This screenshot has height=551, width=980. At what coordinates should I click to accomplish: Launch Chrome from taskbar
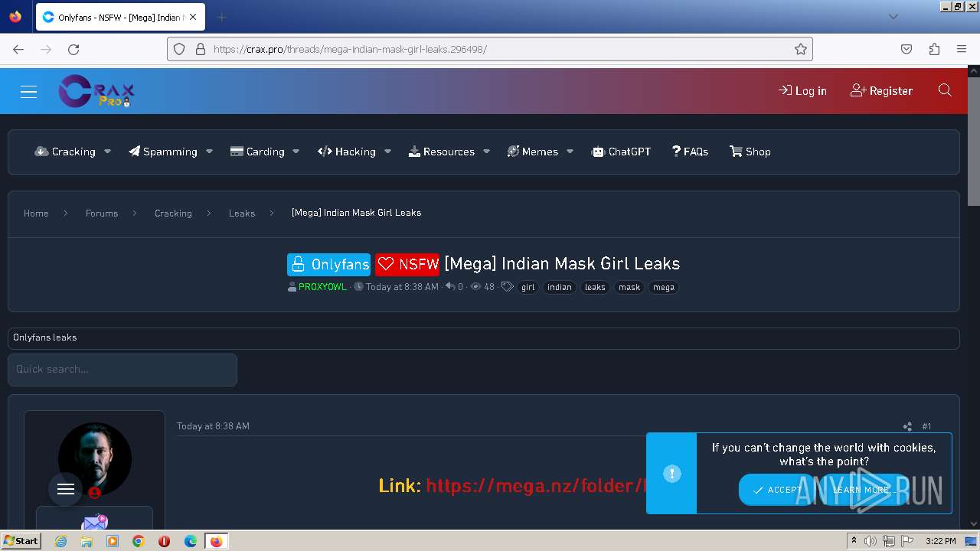139,541
